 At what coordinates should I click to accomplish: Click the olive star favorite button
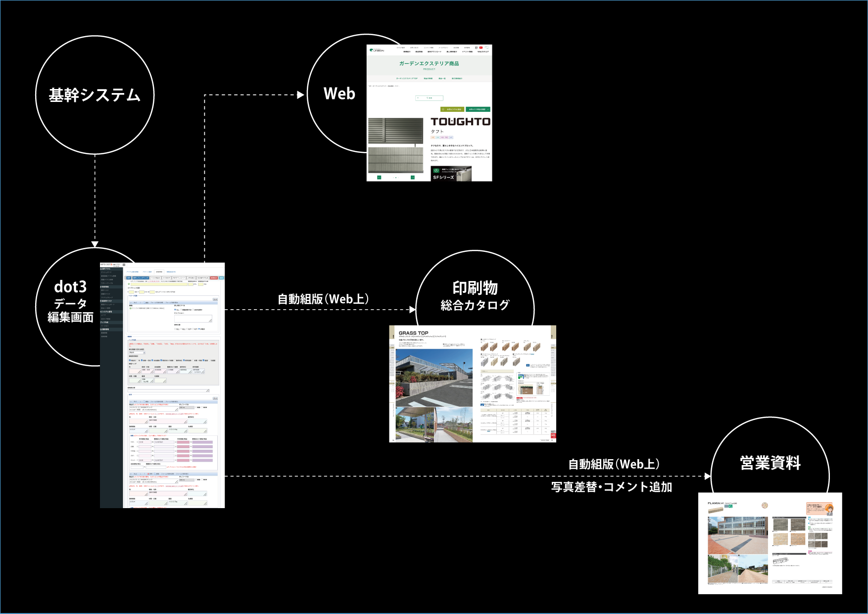click(x=452, y=109)
